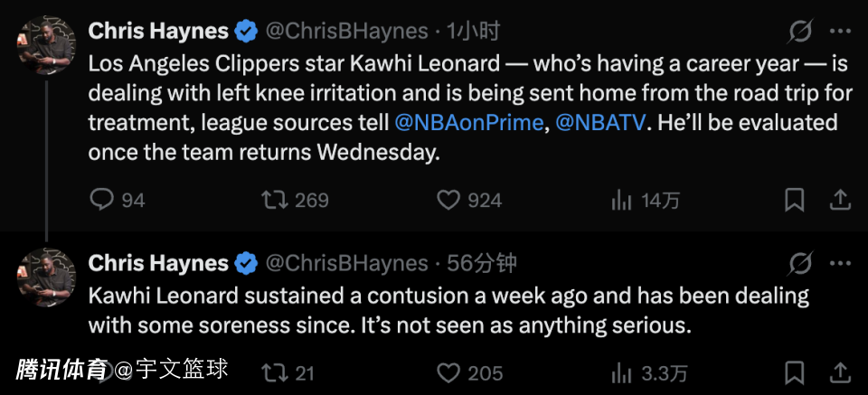The image size is (868, 395).
Task: Open @ChrisBHaynes handle on second tweet
Action: (346, 263)
